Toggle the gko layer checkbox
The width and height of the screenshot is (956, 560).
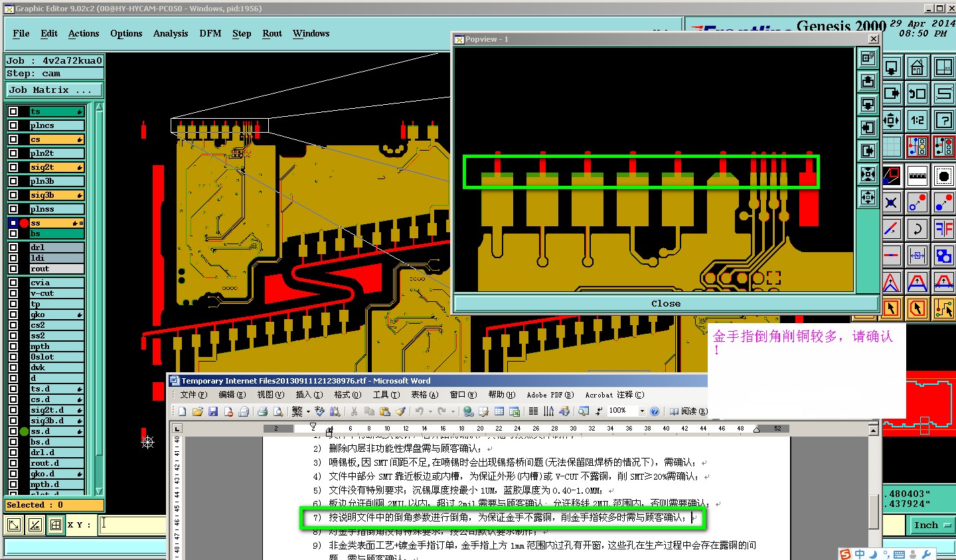point(13,315)
